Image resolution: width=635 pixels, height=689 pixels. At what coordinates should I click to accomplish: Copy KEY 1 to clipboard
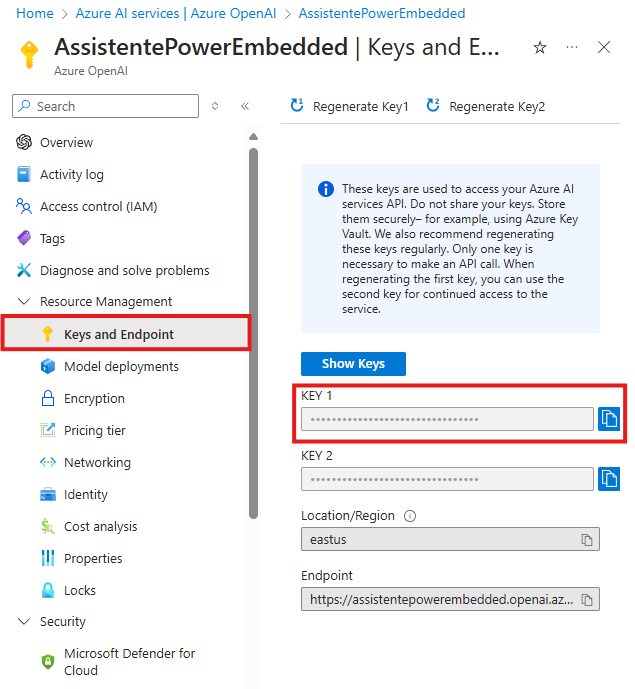(608, 419)
